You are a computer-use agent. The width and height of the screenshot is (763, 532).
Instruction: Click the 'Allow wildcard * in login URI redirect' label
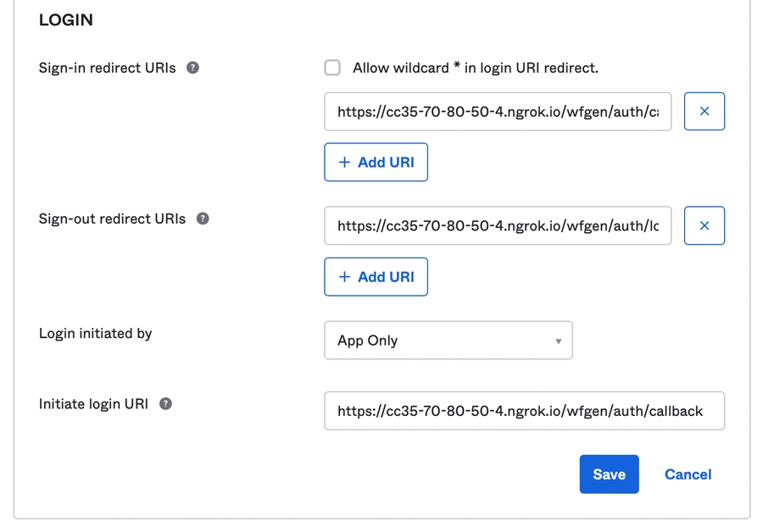tap(475, 68)
